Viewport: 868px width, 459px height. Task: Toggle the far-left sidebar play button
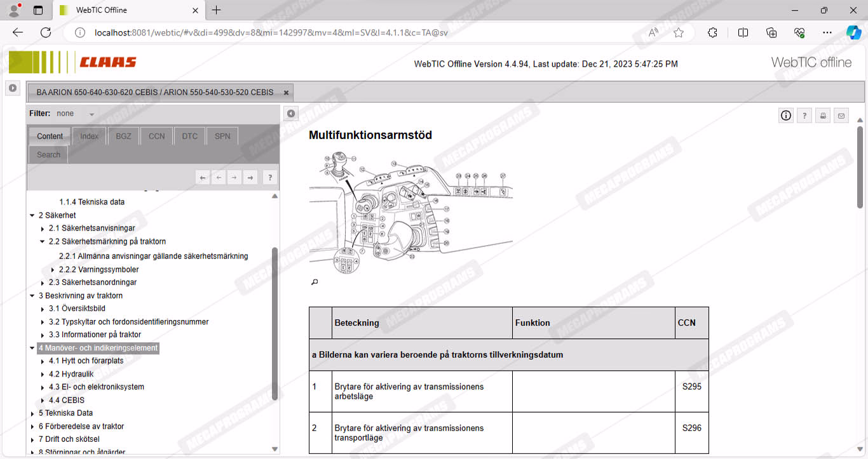(12, 88)
